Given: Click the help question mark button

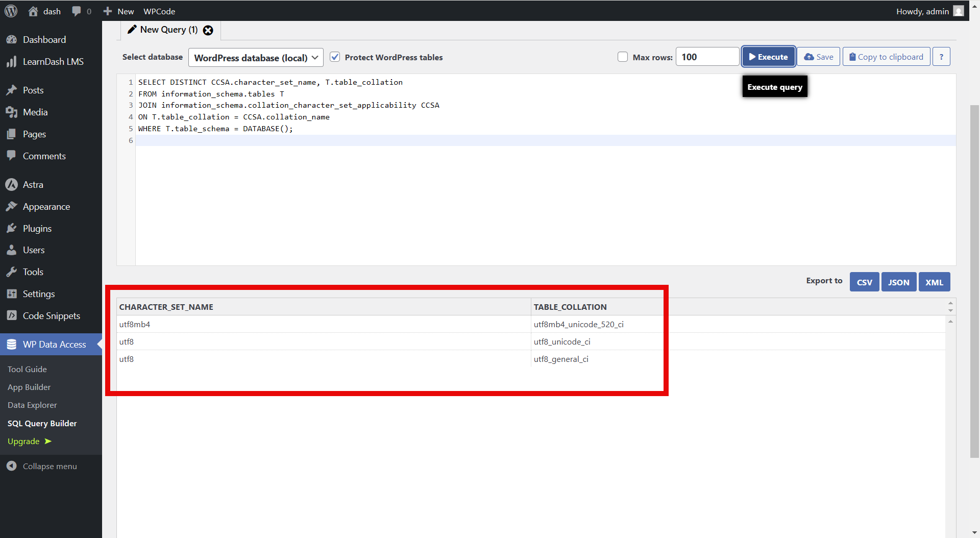Looking at the screenshot, I should coord(941,57).
